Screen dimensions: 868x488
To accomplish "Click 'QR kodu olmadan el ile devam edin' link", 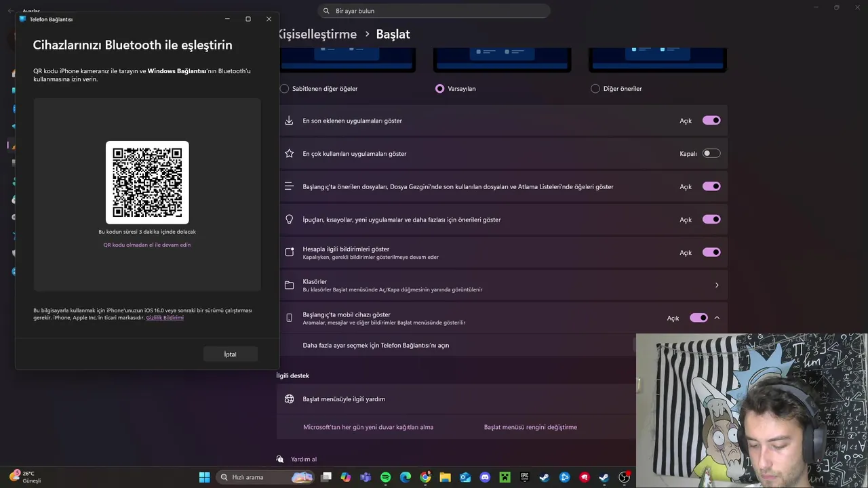I will (x=147, y=245).
